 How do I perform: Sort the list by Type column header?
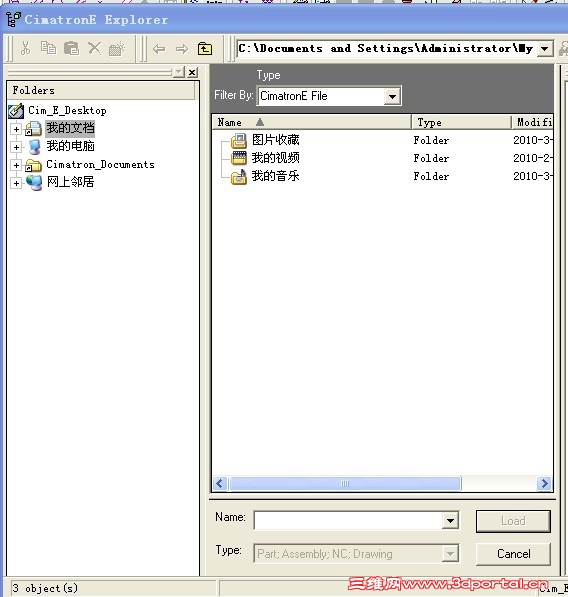point(461,122)
